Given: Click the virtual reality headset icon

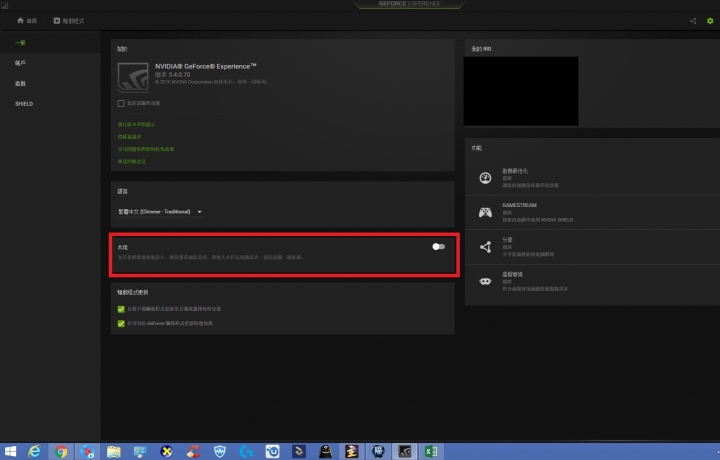Looking at the screenshot, I should pyautogui.click(x=485, y=281).
